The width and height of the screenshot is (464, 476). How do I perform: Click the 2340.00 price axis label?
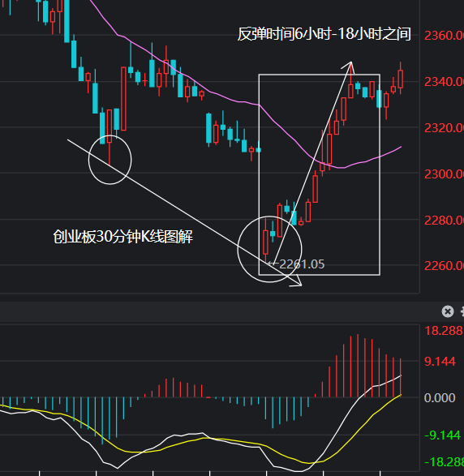click(x=444, y=82)
